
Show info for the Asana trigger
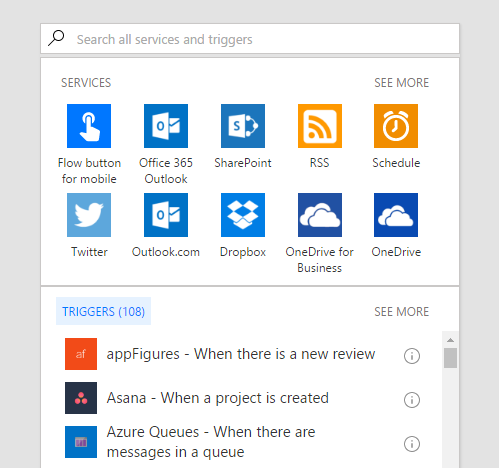(412, 400)
